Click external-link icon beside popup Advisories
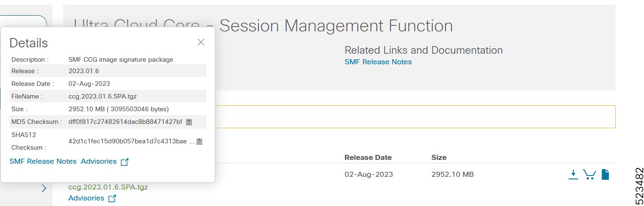The image size is (644, 206). [x=124, y=162]
